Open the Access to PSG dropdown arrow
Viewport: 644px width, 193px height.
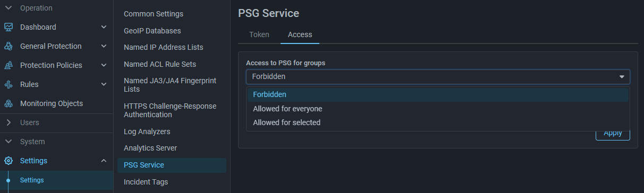tap(622, 77)
